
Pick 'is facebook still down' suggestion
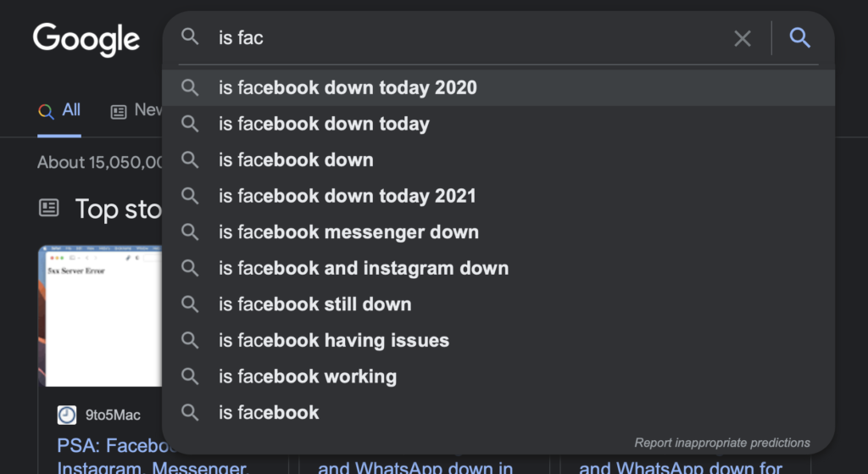(x=314, y=304)
